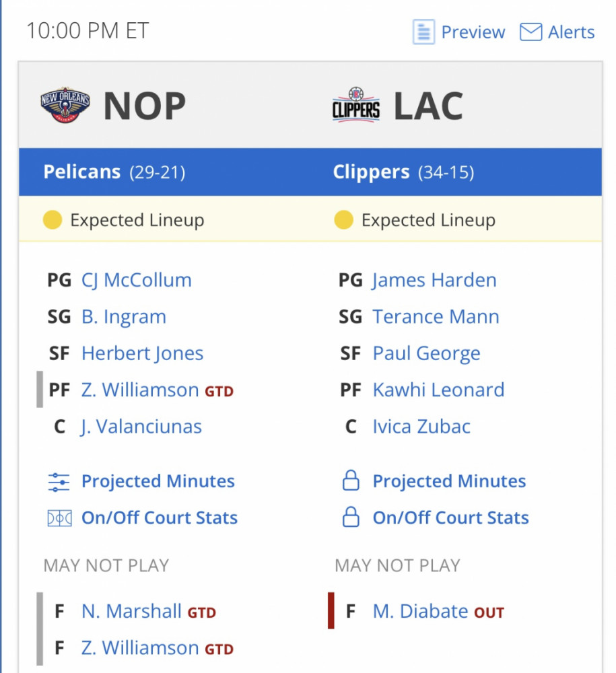Select James Harden in Clippers lineup
Image resolution: width=616 pixels, height=673 pixels.
[x=434, y=280]
